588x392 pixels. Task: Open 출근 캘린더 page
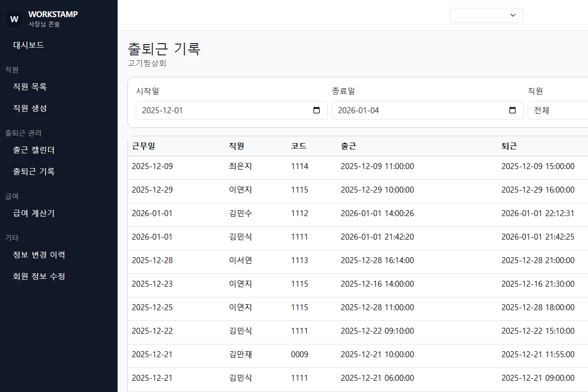[x=34, y=150]
